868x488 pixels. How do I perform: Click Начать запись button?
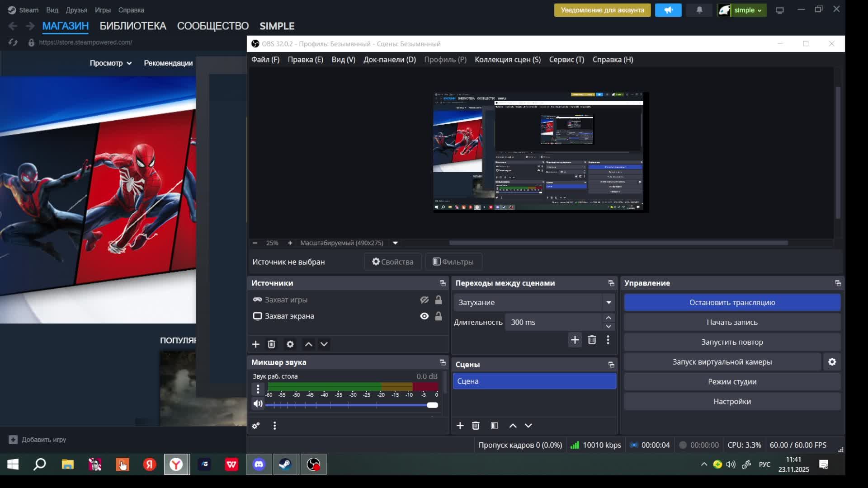tap(732, 322)
